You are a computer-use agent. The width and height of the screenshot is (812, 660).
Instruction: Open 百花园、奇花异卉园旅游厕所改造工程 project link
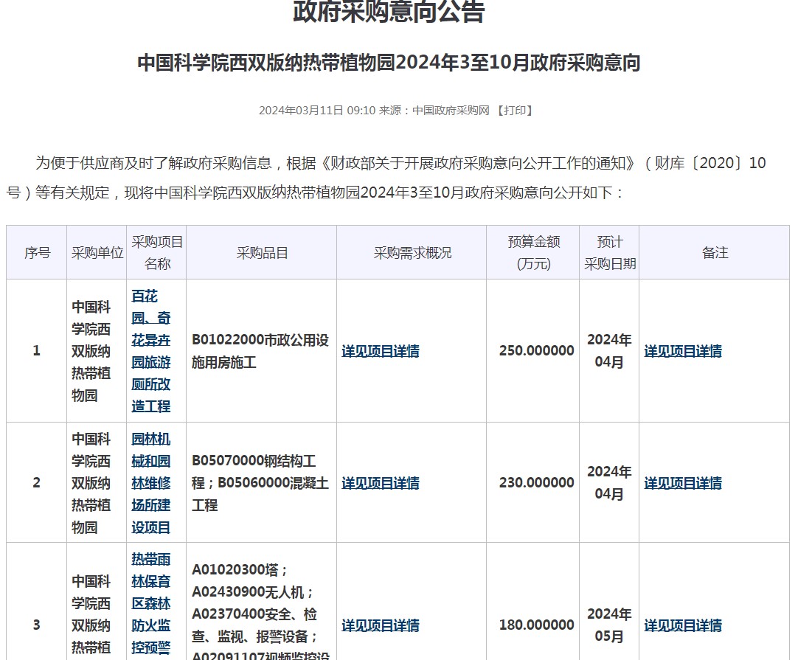(150, 351)
